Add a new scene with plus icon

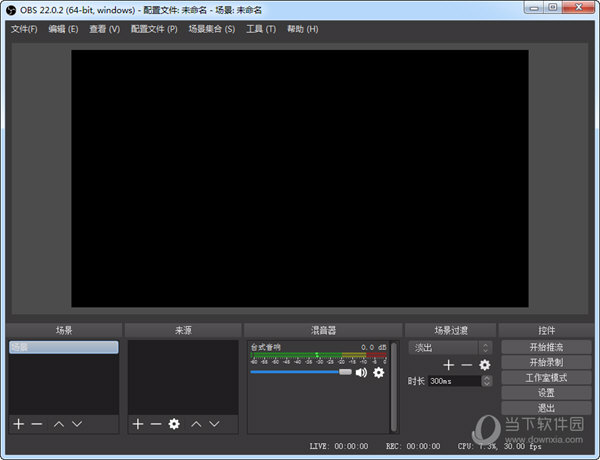pos(18,424)
